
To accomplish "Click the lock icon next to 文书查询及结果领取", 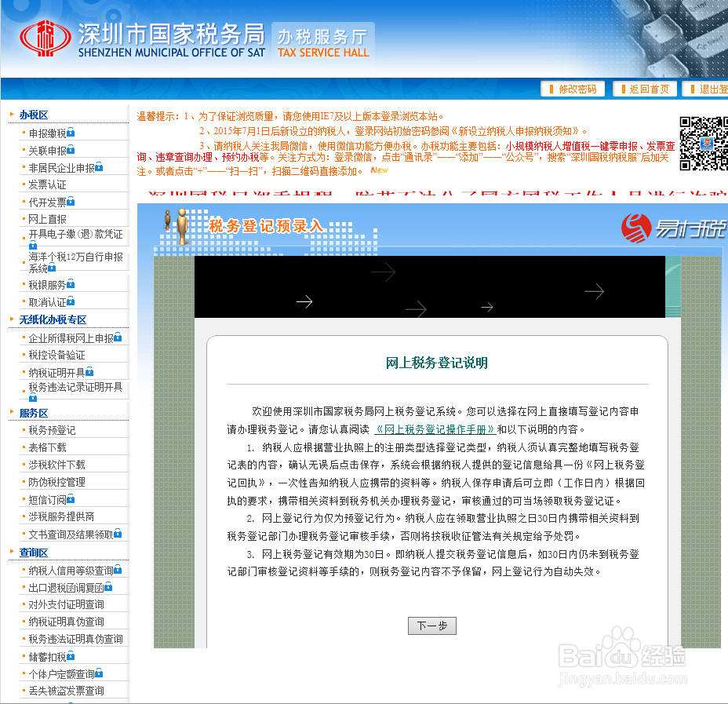I will (118, 535).
